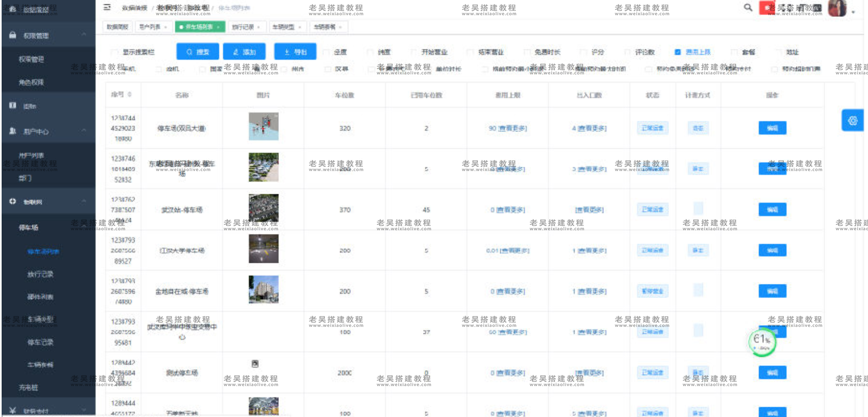Click the blue 添加 add button
The width and height of the screenshot is (868, 417).
[x=244, y=52]
